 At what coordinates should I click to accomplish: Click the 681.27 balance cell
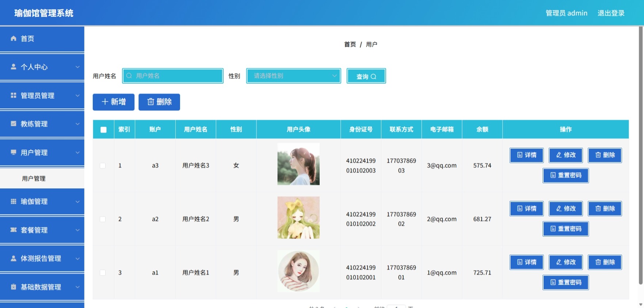point(482,219)
